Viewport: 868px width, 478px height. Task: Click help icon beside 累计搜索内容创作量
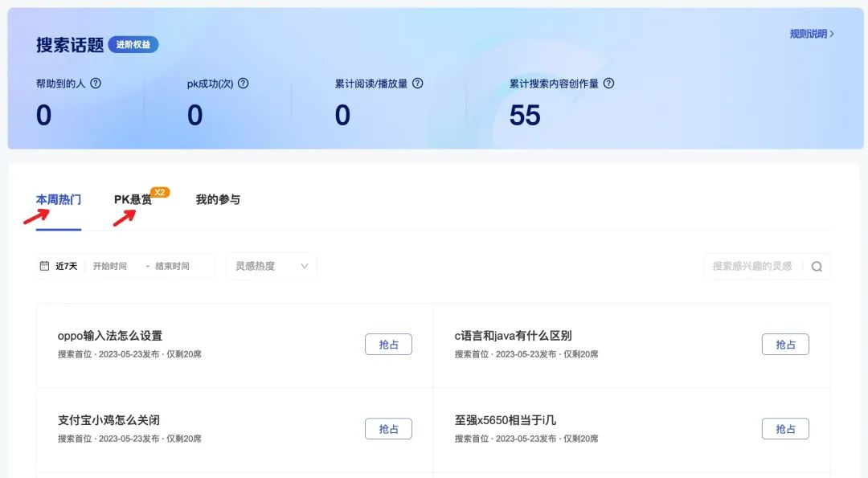click(x=608, y=84)
